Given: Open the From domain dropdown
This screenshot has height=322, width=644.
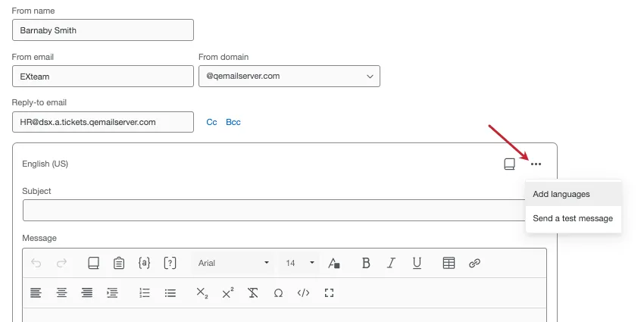Looking at the screenshot, I should pyautogui.click(x=289, y=76).
